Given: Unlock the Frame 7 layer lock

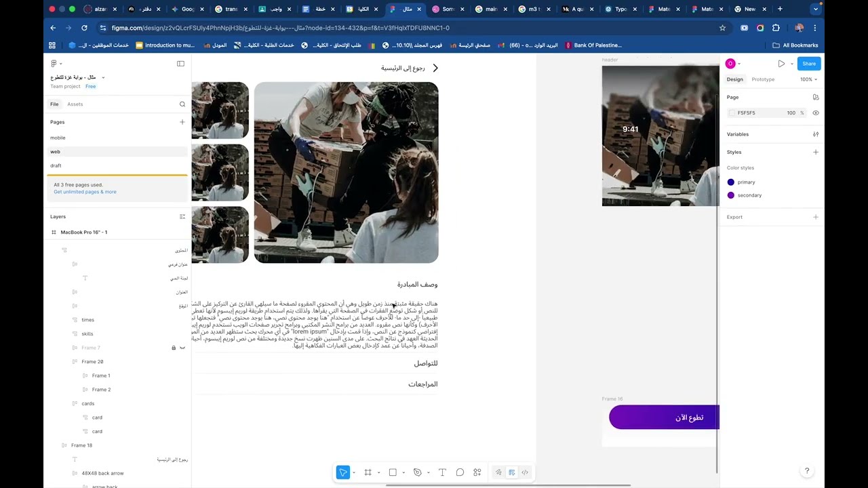Looking at the screenshot, I should pyautogui.click(x=174, y=348).
